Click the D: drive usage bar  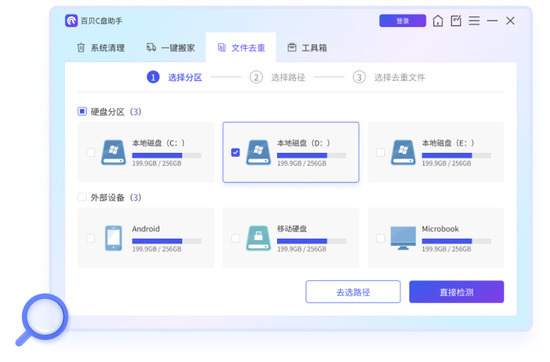(311, 155)
